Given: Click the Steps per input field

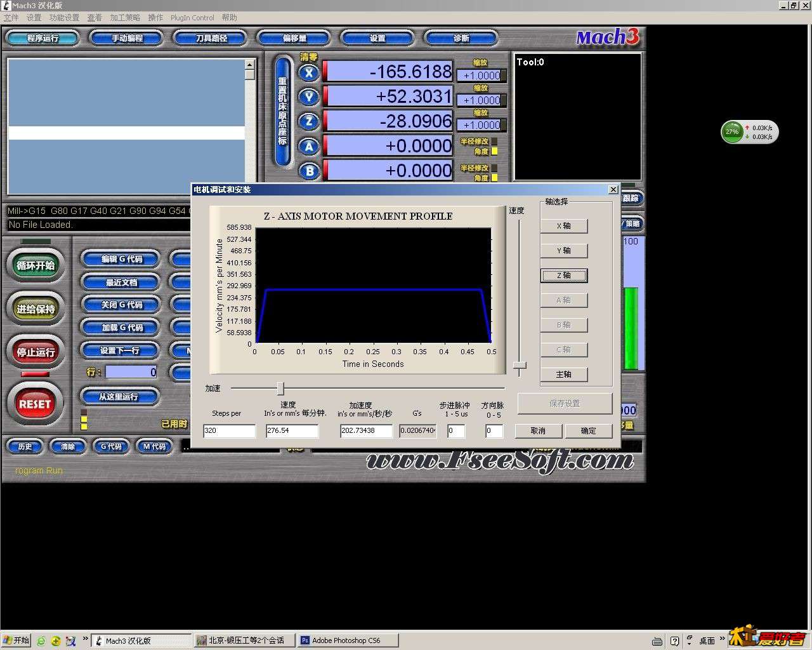Looking at the screenshot, I should pyautogui.click(x=229, y=431).
